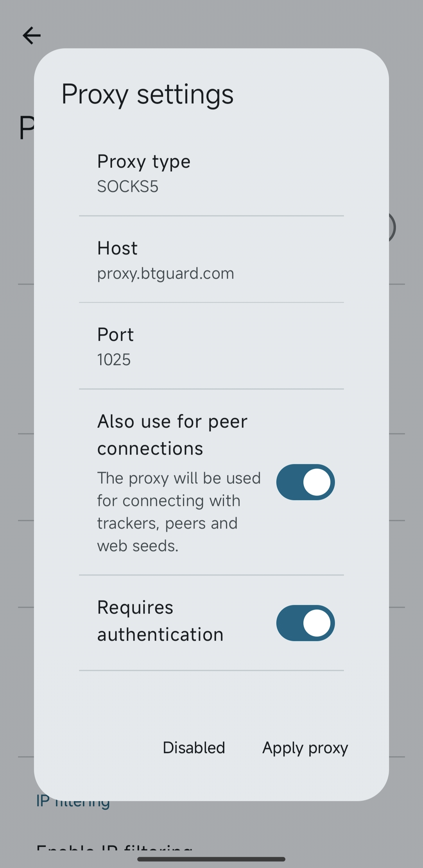Tap the back arrow icon
Screen dimensions: 423x868
tap(32, 35)
